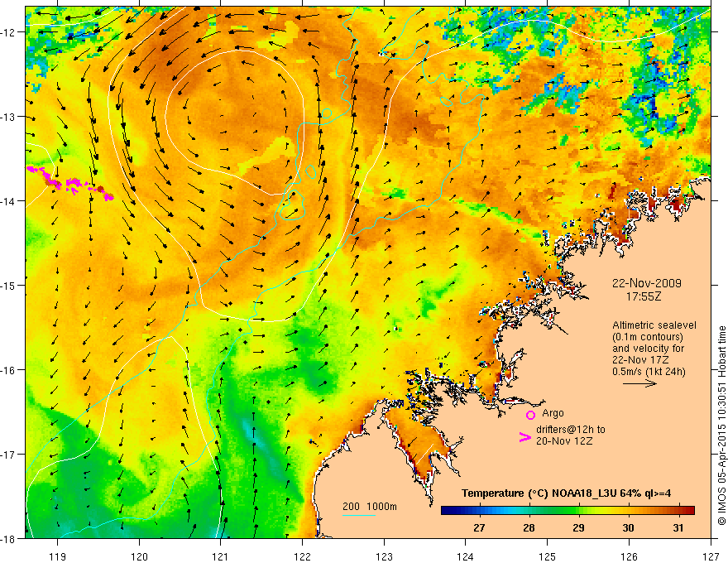The width and height of the screenshot is (728, 563).
Task: Click longitude axis label 127
Action: 711,556
